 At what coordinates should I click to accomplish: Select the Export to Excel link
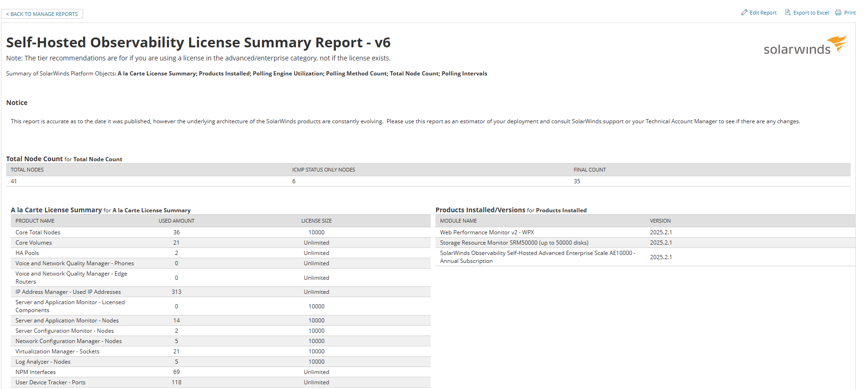pos(811,13)
